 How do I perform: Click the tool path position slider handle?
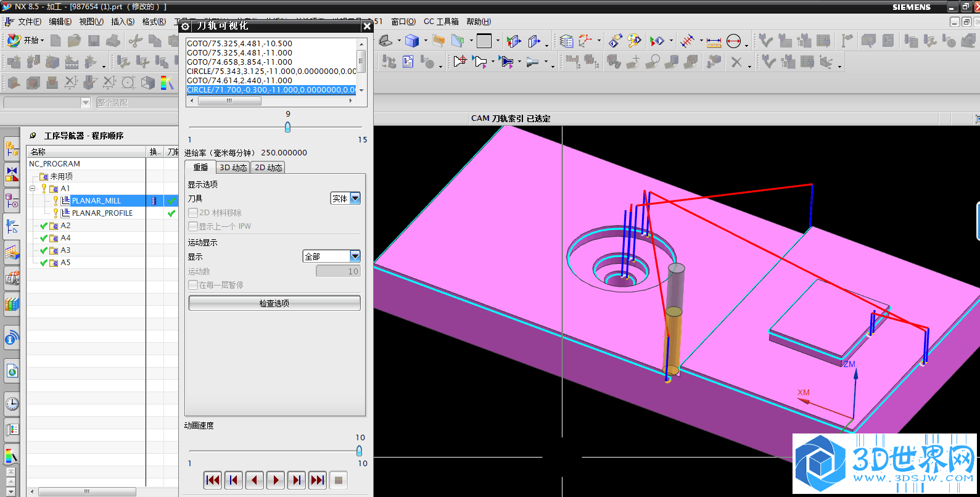click(287, 127)
